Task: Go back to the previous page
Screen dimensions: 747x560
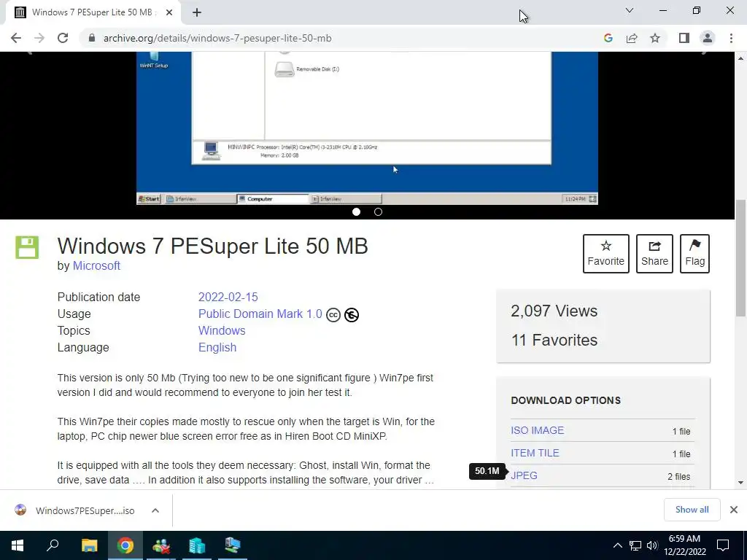Action: 16,38
